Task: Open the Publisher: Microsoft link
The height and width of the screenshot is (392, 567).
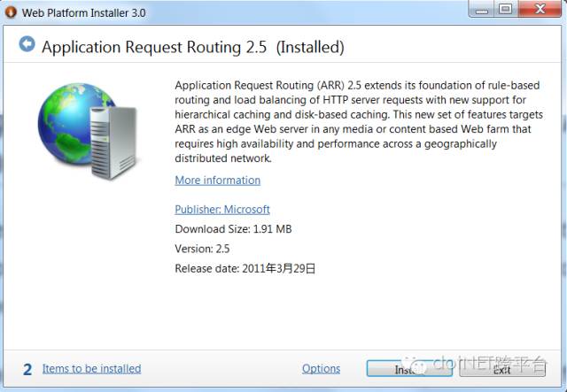Action: point(222,209)
